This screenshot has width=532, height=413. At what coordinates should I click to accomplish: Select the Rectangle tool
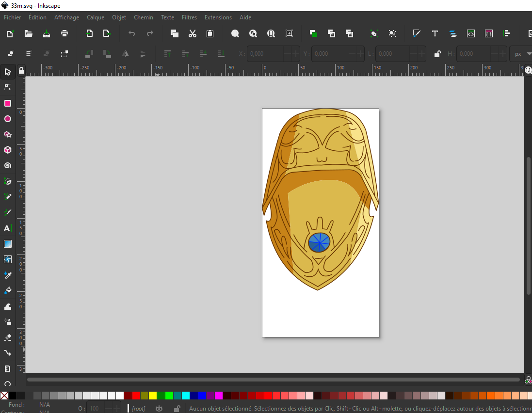[x=8, y=103]
